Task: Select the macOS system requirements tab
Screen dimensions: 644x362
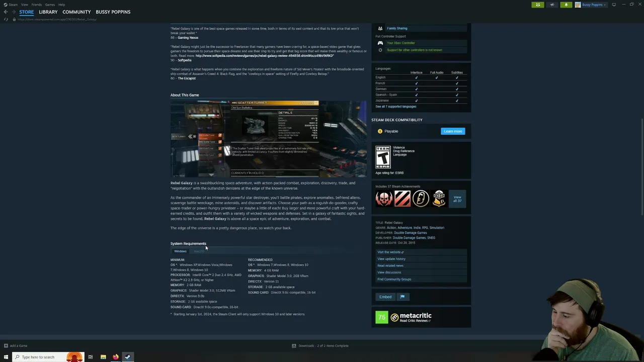Action: pos(199,251)
